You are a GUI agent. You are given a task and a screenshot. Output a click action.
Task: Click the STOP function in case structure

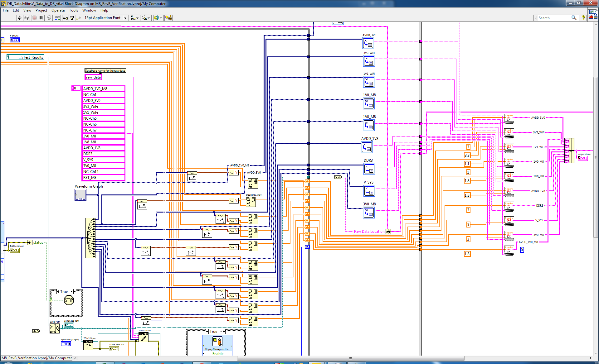click(x=69, y=300)
